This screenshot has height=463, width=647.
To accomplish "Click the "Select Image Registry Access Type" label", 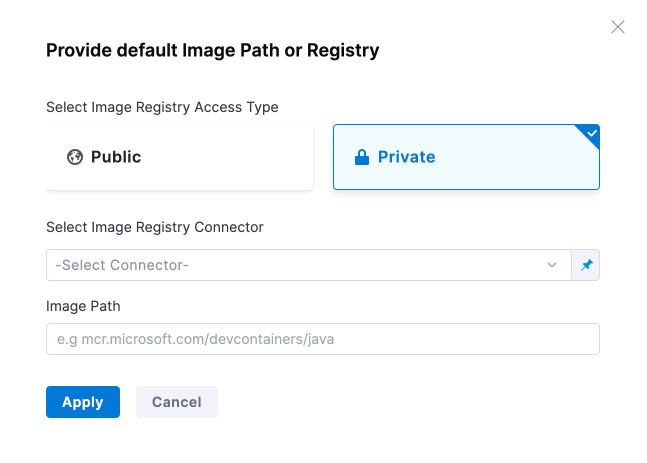I will coord(162,107).
